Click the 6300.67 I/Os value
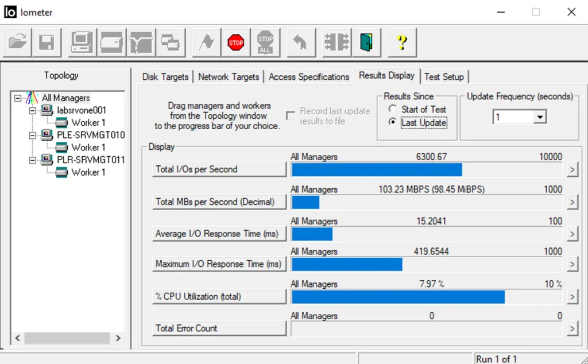Image resolution: width=588 pixels, height=364 pixels. (x=431, y=157)
